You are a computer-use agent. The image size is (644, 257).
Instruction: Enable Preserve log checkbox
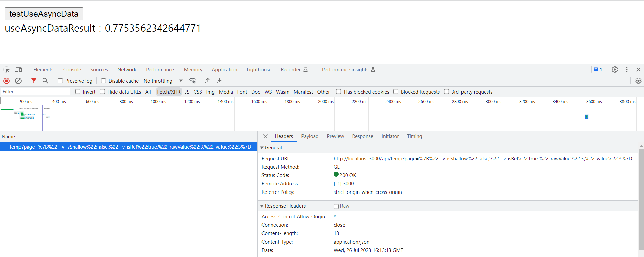pos(61,81)
